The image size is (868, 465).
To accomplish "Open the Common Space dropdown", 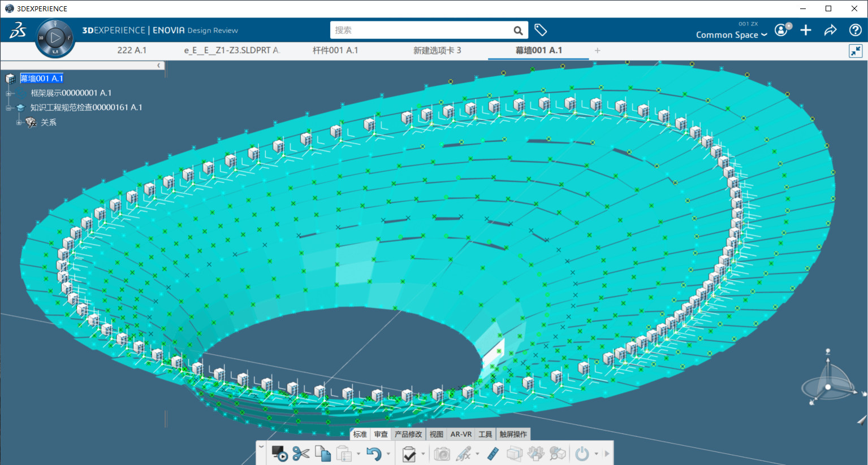I will (731, 35).
